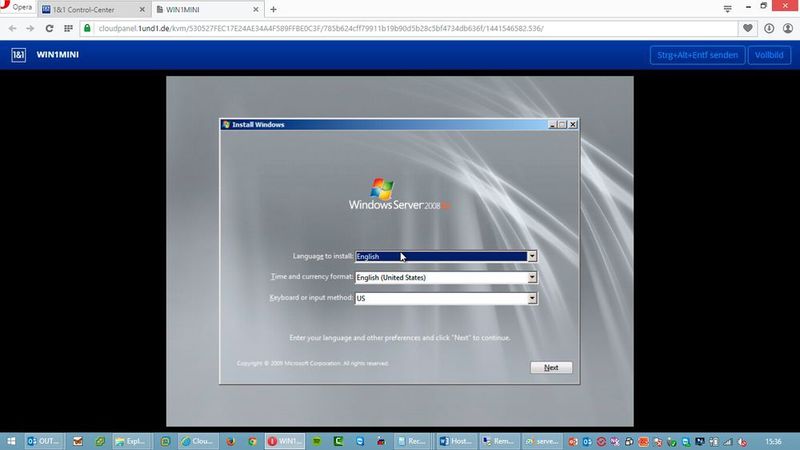Select the WIN1MINI browser tab
Screen dimensions: 800x450
(207, 9)
